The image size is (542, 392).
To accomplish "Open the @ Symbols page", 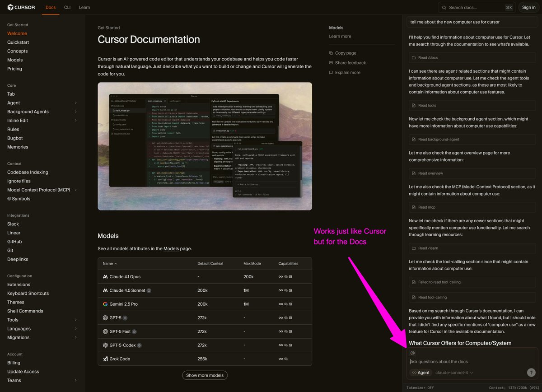I will pyautogui.click(x=19, y=199).
